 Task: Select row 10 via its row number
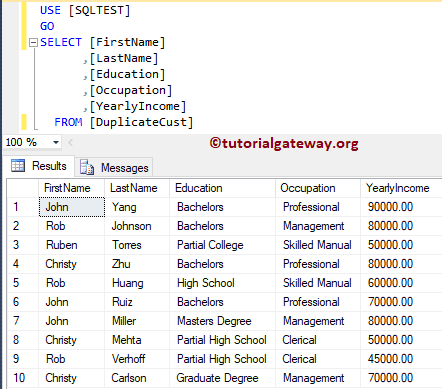pos(23,378)
